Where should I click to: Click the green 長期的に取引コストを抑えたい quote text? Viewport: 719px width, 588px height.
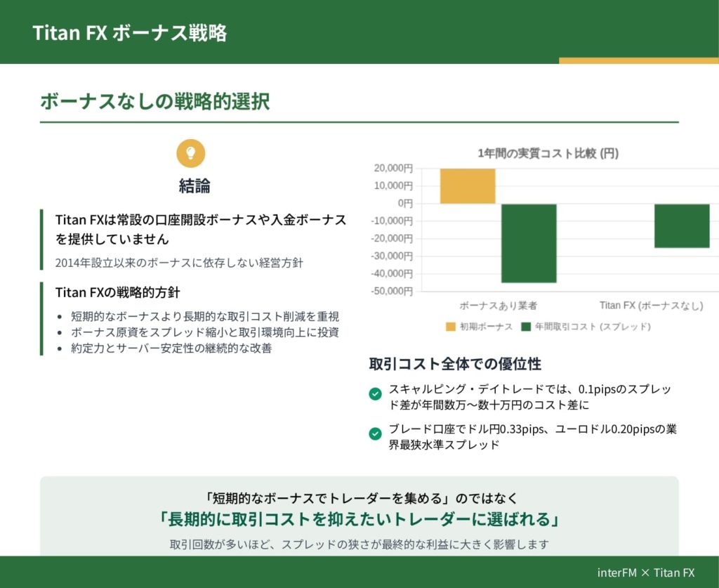pyautogui.click(x=359, y=520)
